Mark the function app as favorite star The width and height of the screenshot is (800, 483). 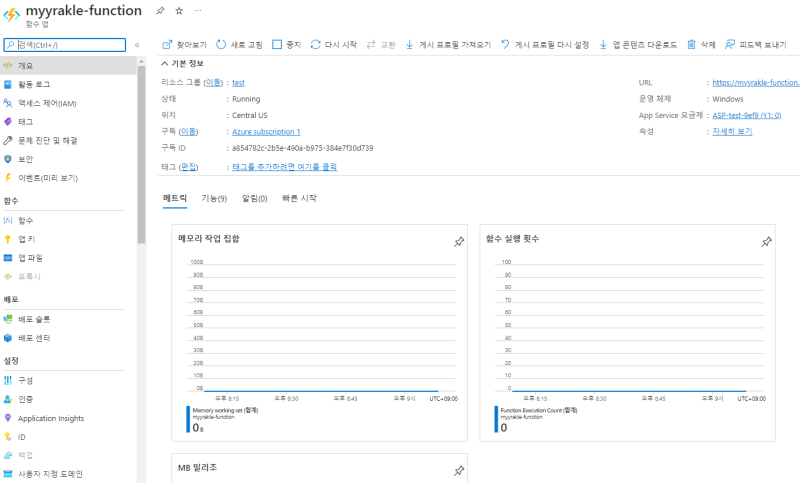[x=179, y=10]
